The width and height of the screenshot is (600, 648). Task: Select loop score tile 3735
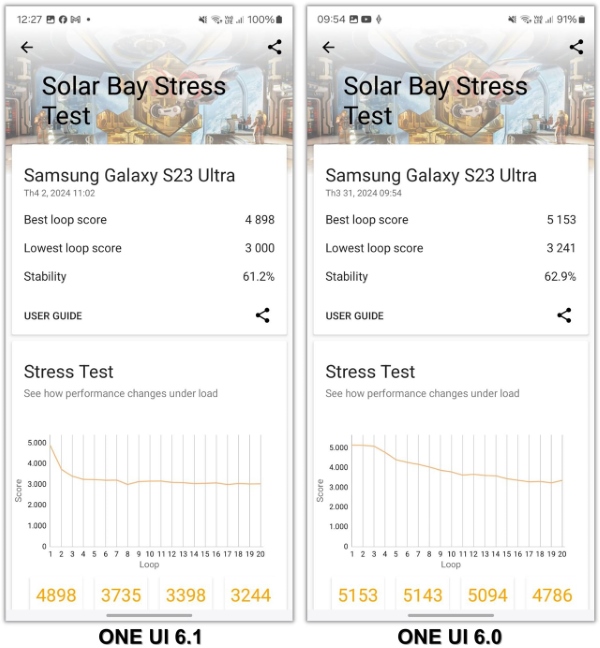[x=121, y=595]
